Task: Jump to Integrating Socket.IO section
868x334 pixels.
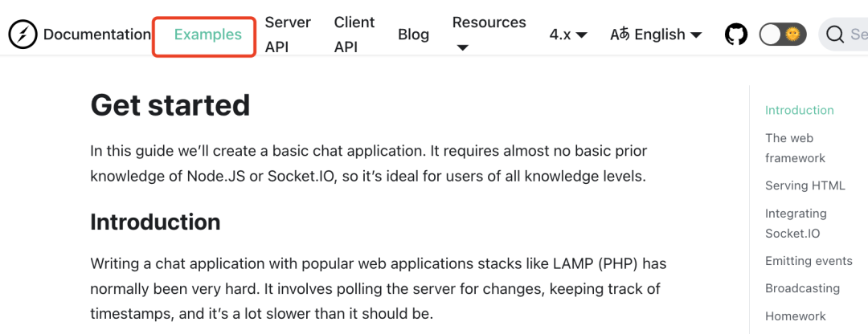Action: coord(796,223)
